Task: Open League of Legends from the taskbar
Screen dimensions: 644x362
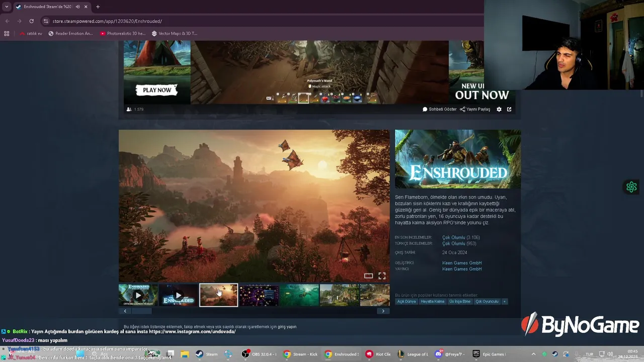Action: (413, 354)
